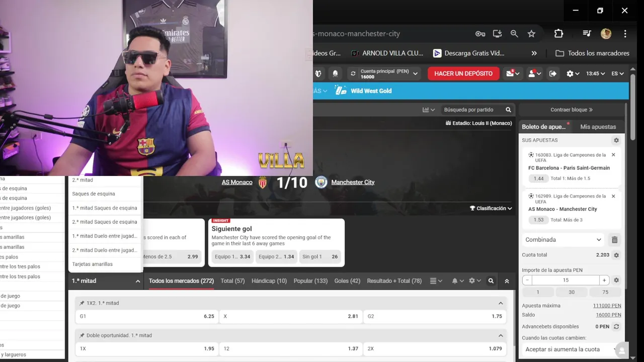Open the Descarga Gratis Víd... bookmark

[468, 53]
